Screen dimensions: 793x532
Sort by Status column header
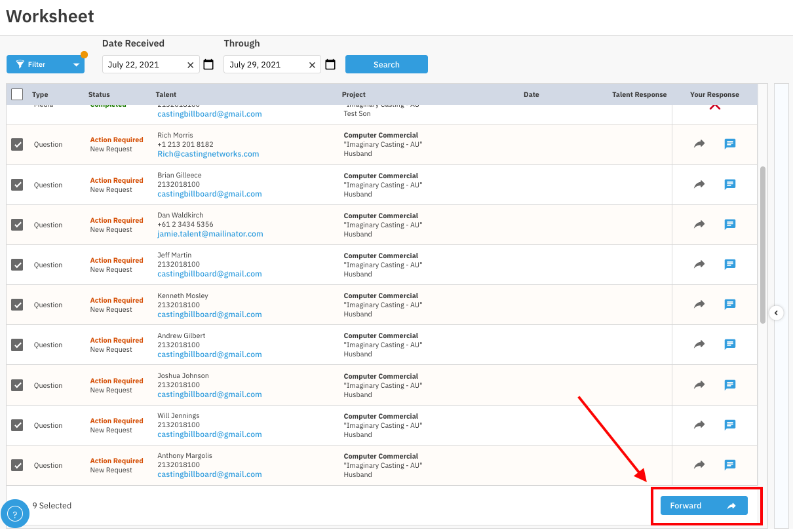click(x=99, y=94)
